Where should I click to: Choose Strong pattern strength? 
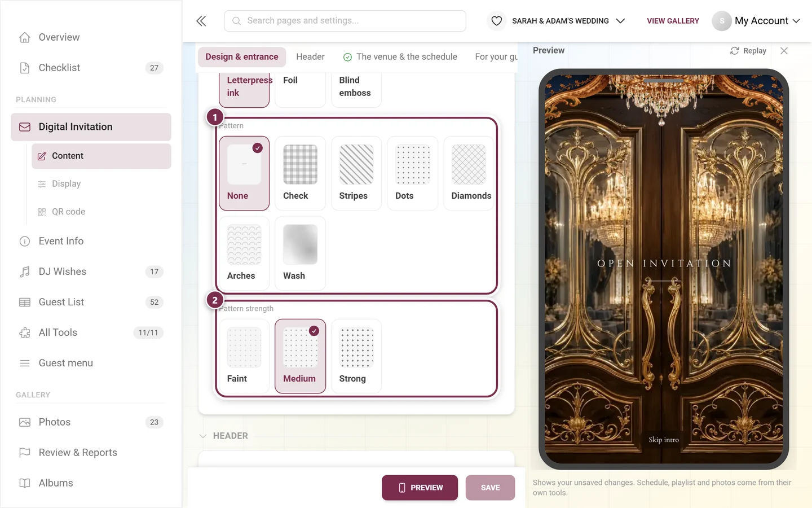click(x=356, y=356)
